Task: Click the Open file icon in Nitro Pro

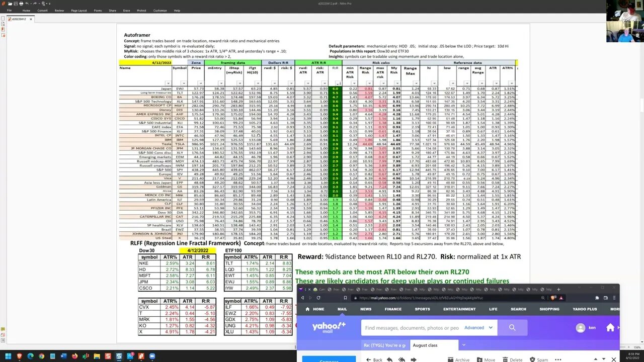Action: (x=10, y=4)
